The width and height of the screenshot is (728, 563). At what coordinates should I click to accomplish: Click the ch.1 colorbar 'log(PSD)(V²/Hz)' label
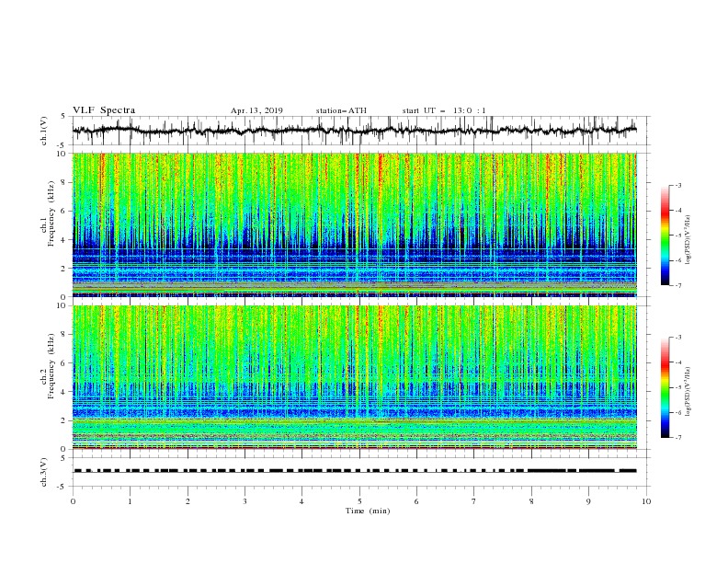coord(688,240)
